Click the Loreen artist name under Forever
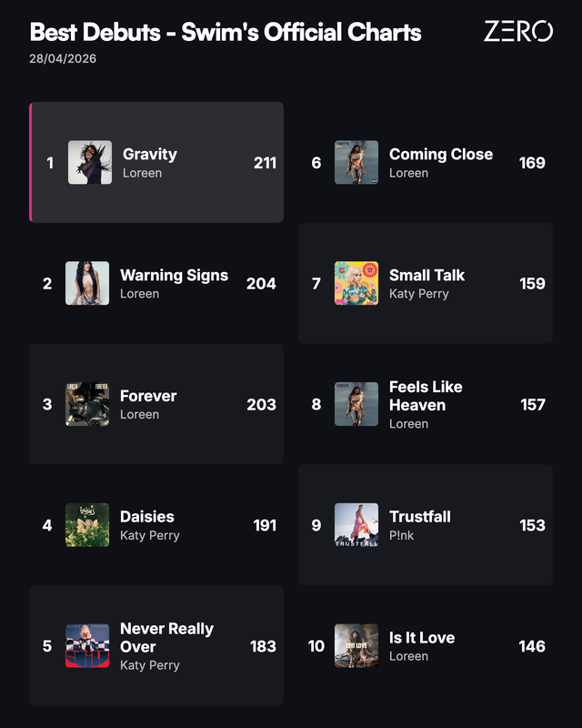This screenshot has width=582, height=728. (140, 414)
